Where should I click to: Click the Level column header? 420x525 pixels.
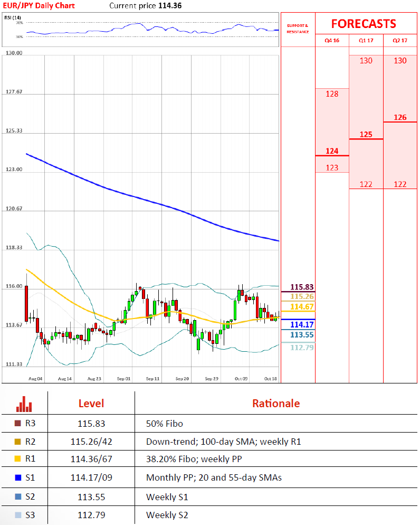tap(91, 404)
